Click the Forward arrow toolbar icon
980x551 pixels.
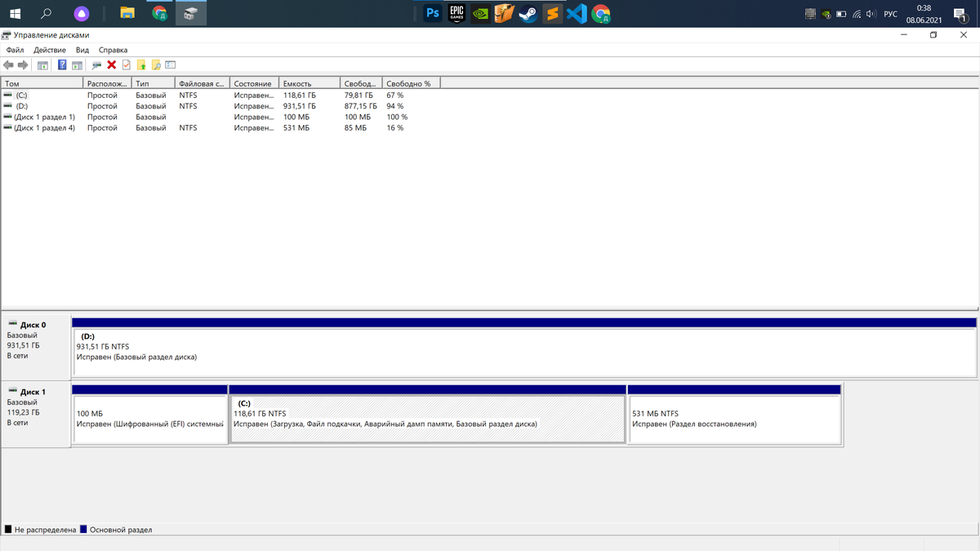[23, 64]
